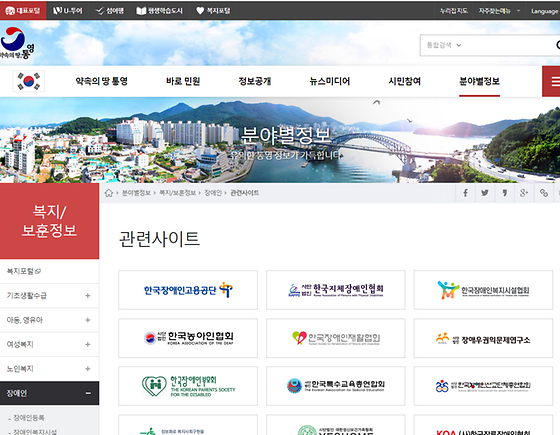Open the 평생학습도시 book icon link
The width and height of the screenshot is (560, 435).
pos(160,11)
